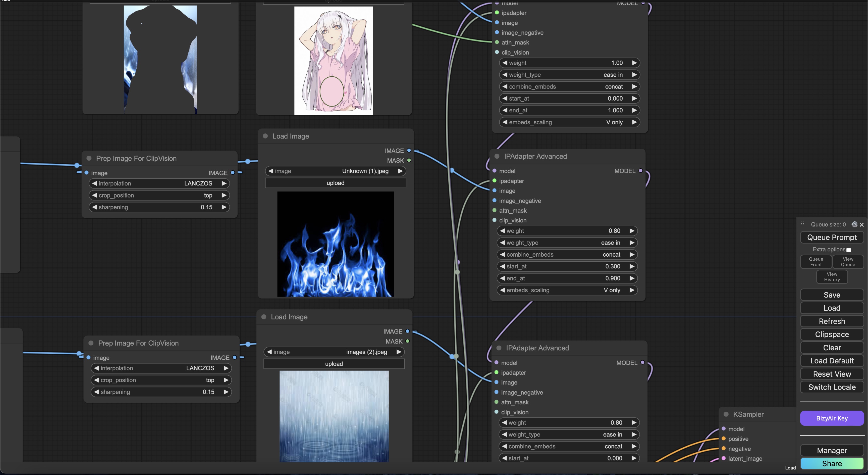This screenshot has height=475, width=868.
Task: Increase start_at 0.000 in top IPAdapter node
Action: [634, 99]
